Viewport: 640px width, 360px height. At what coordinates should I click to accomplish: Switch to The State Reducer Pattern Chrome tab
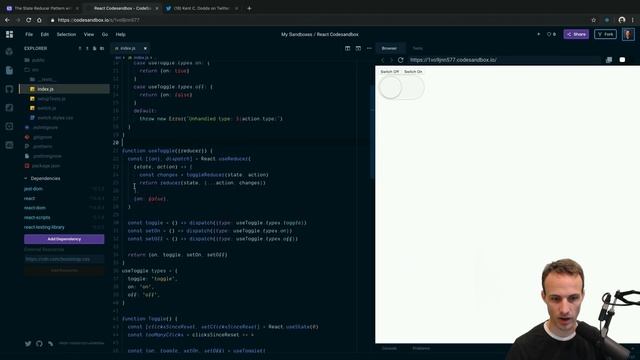43,8
